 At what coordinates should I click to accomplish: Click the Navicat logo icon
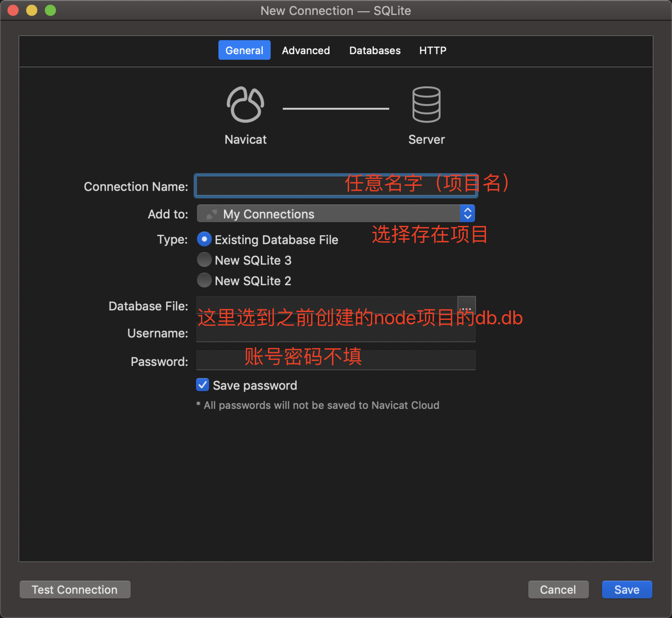pos(245,105)
